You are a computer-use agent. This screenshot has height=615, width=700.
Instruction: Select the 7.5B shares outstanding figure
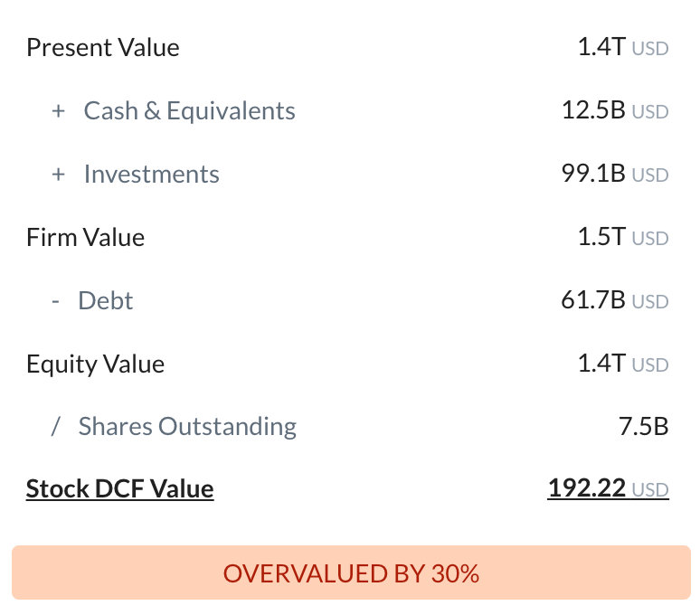643,426
